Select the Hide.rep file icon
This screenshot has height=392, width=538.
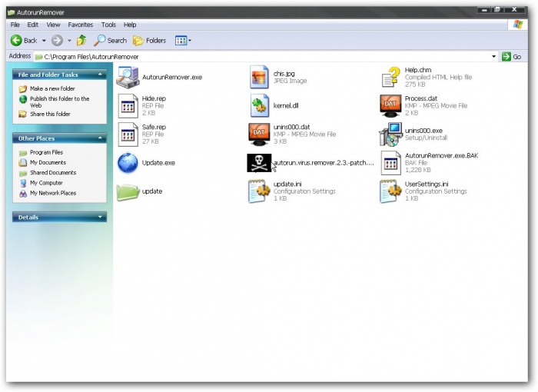[128, 106]
